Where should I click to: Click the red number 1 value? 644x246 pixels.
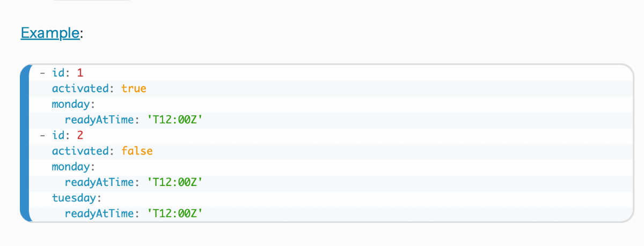tap(80, 72)
